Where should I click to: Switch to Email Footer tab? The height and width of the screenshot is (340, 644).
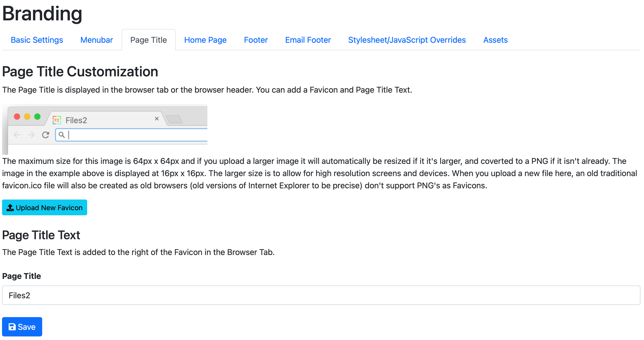point(308,40)
